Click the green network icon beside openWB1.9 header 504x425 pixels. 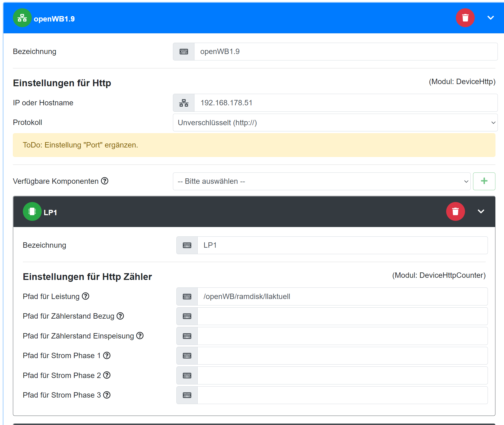tap(22, 18)
